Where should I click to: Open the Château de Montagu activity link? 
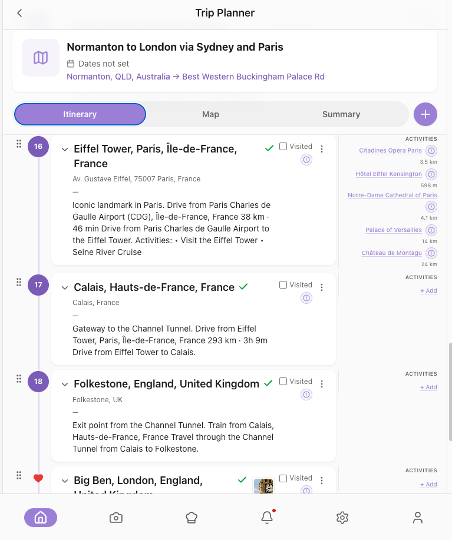tap(391, 253)
